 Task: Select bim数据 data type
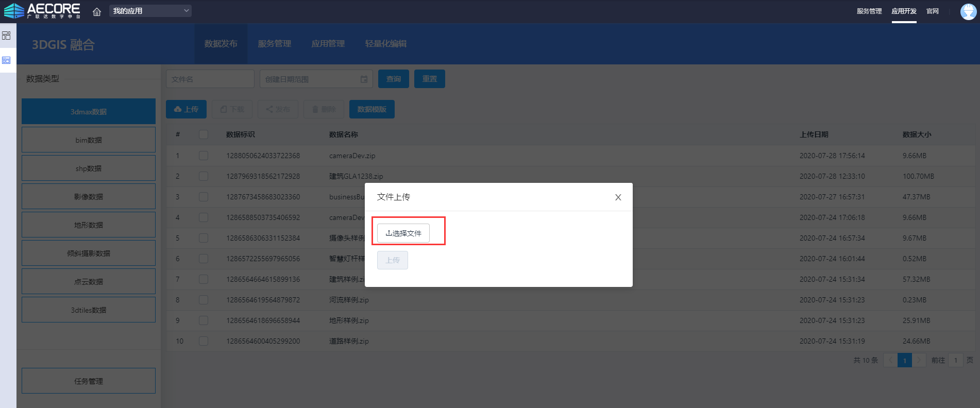click(x=89, y=140)
